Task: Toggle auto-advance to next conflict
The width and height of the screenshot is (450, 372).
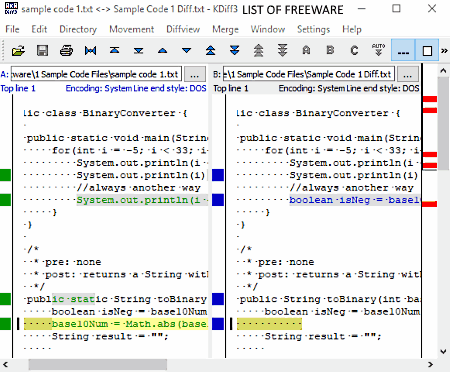Action: tap(378, 50)
